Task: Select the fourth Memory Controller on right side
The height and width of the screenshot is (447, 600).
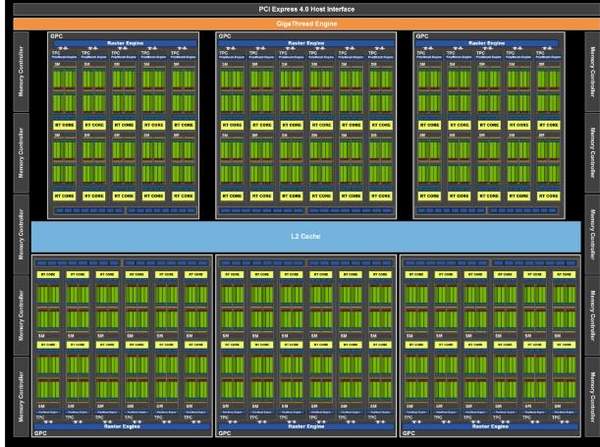Action: coord(591,318)
